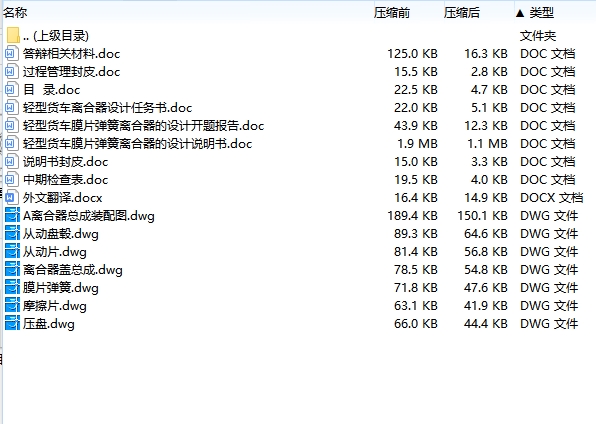Select the file name 答辩相关材料.doc
596x424 pixels.
click(x=71, y=54)
